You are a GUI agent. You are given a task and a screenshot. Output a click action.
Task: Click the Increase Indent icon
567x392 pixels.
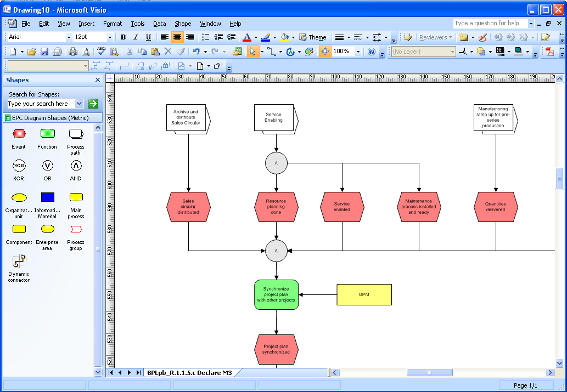coord(232,37)
